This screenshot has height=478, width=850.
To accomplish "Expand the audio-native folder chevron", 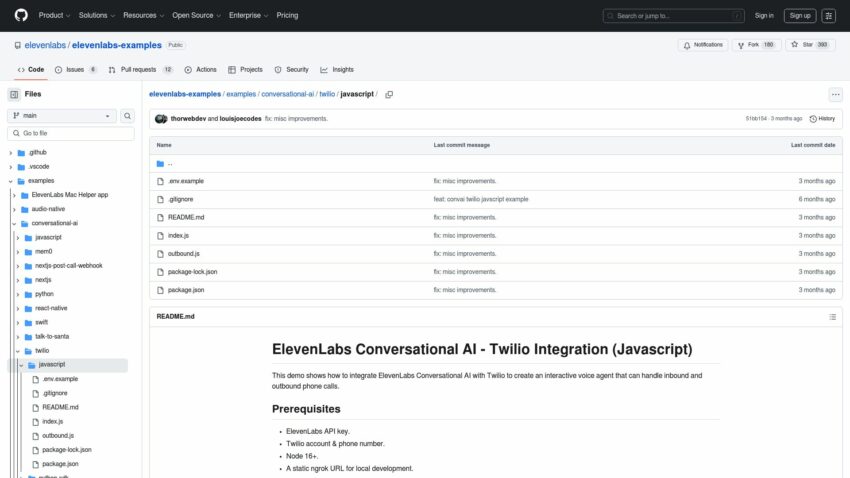I will [15, 209].
